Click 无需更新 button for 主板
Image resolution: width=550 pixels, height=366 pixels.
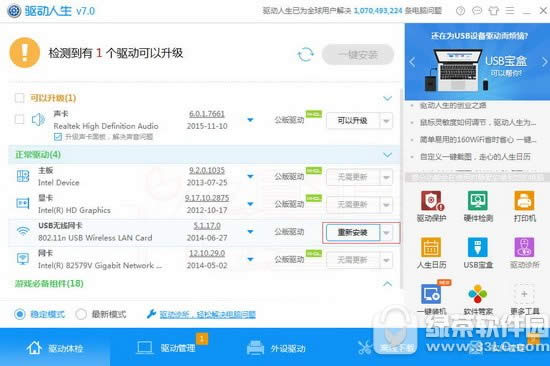point(353,177)
